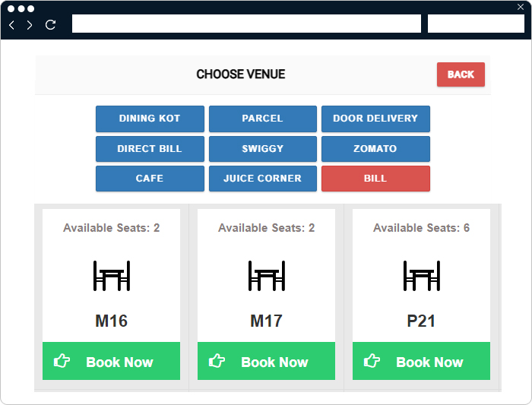Pick the Cafe venue
The width and height of the screenshot is (532, 405).
150,179
